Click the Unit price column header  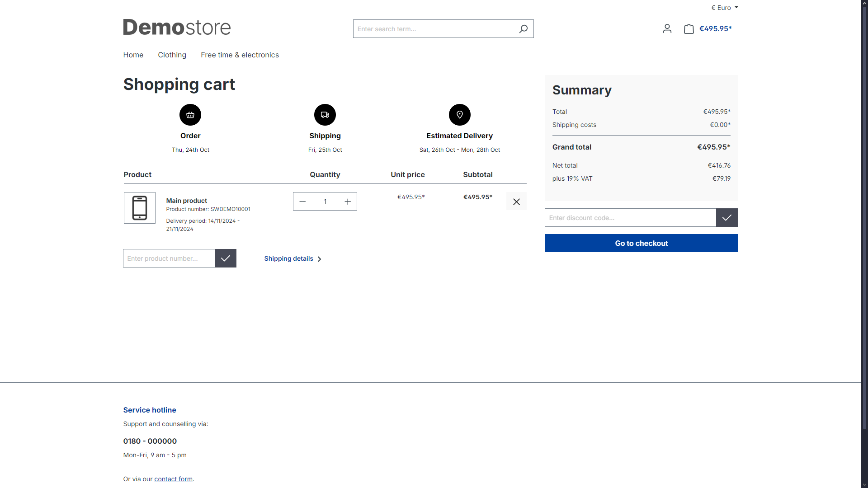point(408,175)
